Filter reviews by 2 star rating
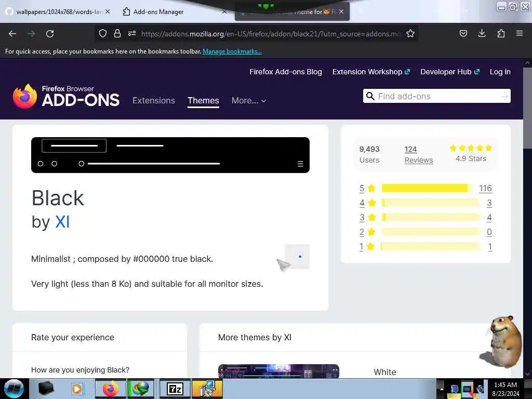The image size is (532, 399). click(367, 232)
